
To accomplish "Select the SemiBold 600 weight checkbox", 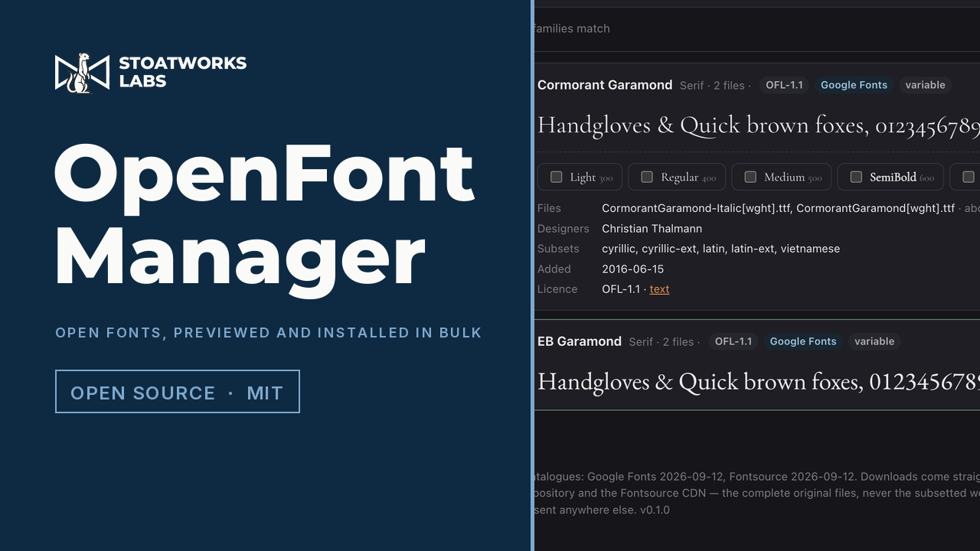I will (x=856, y=177).
